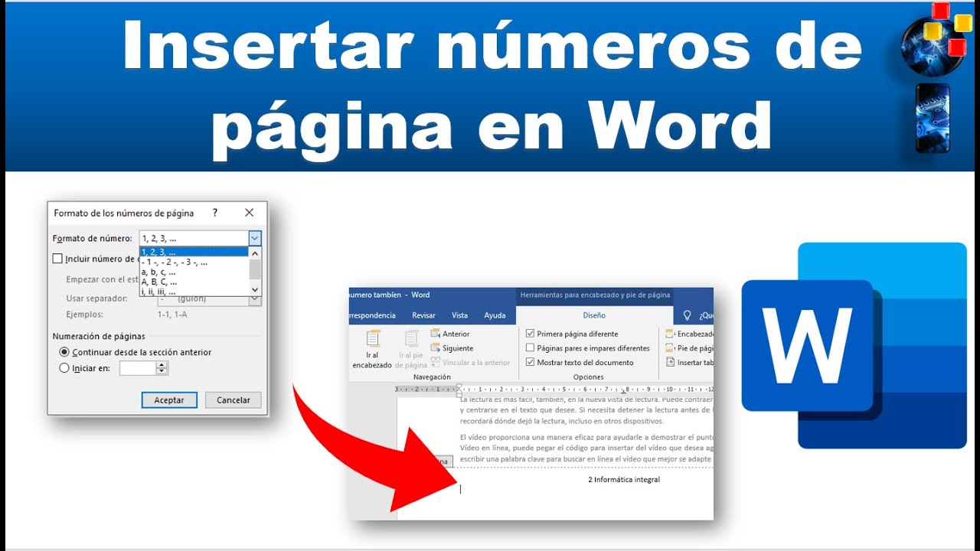This screenshot has height=551, width=980.
Task: Click the Insertar tabulación icon
Action: [x=670, y=363]
